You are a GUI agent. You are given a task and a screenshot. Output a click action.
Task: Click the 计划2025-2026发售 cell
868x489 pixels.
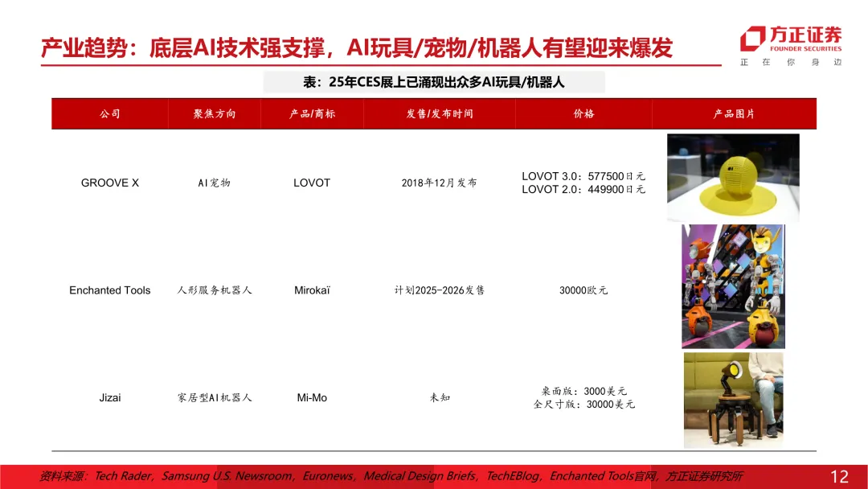click(x=439, y=290)
